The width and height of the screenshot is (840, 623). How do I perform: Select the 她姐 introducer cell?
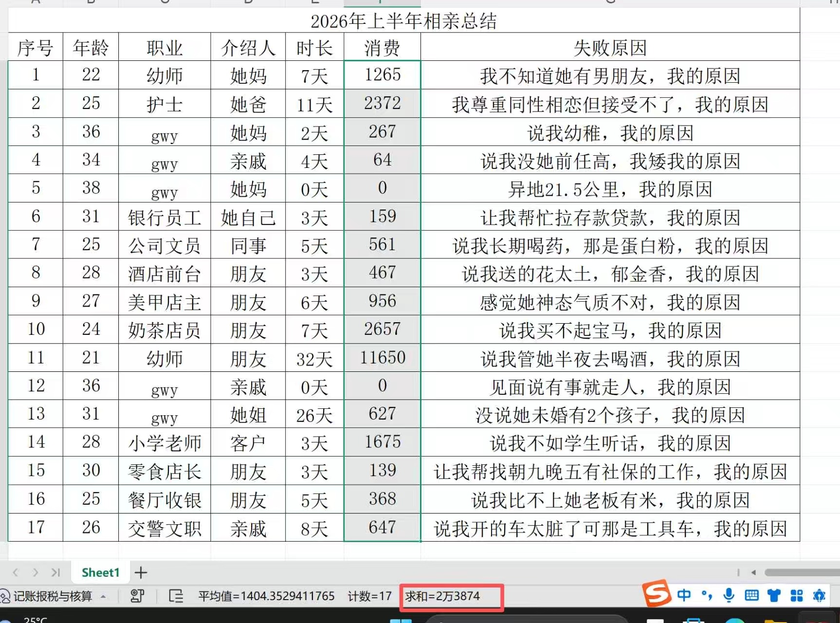[248, 414]
